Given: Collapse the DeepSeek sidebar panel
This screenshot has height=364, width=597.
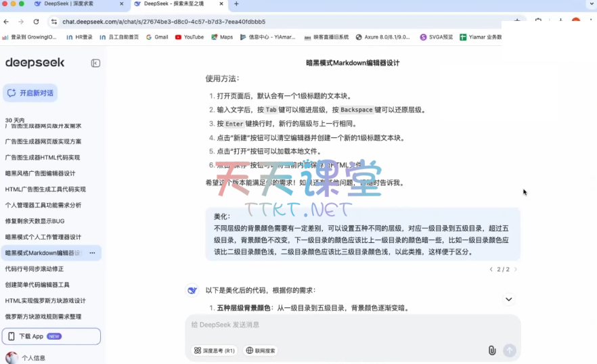Looking at the screenshot, I should click(x=95, y=63).
